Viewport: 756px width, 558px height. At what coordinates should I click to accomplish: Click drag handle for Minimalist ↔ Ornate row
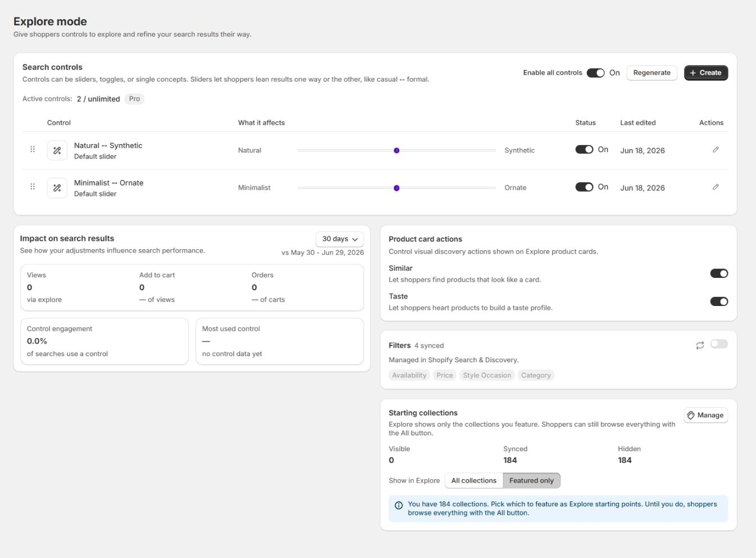(33, 186)
